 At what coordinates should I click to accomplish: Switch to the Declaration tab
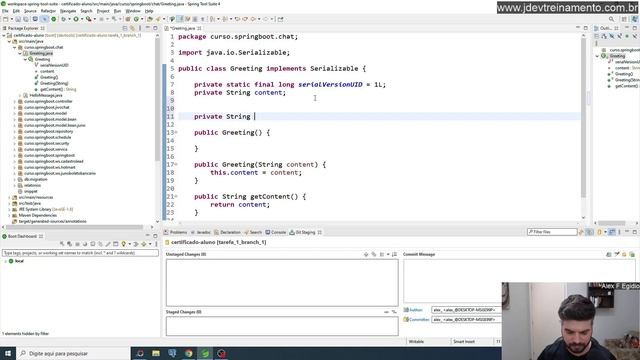pyautogui.click(x=227, y=232)
